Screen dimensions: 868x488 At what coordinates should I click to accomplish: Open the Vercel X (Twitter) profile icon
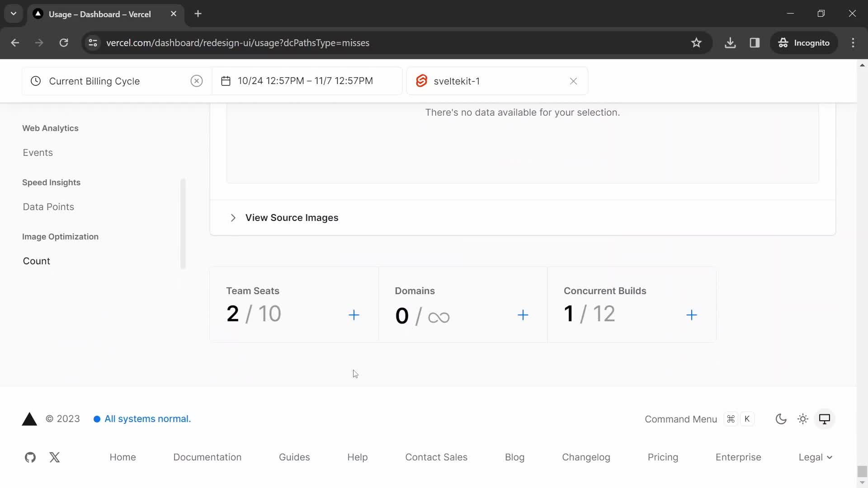pyautogui.click(x=55, y=457)
